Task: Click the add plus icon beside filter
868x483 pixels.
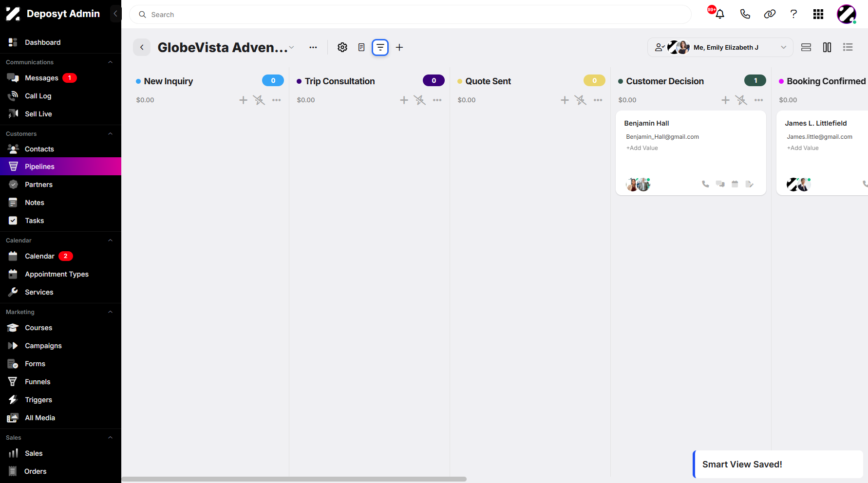Action: click(x=399, y=47)
